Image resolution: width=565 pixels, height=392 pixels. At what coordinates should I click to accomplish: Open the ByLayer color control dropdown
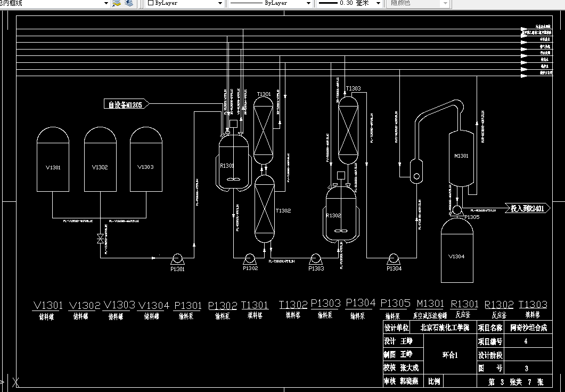coord(220,3)
